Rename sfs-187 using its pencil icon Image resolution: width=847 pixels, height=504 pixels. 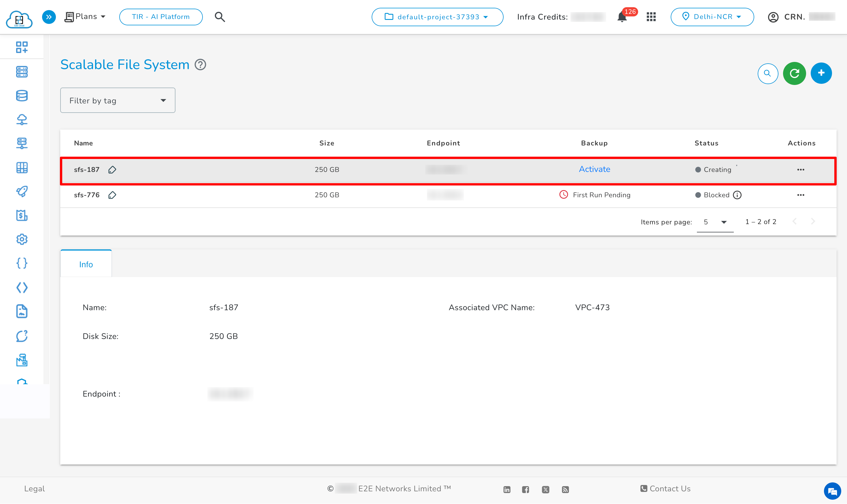(112, 170)
